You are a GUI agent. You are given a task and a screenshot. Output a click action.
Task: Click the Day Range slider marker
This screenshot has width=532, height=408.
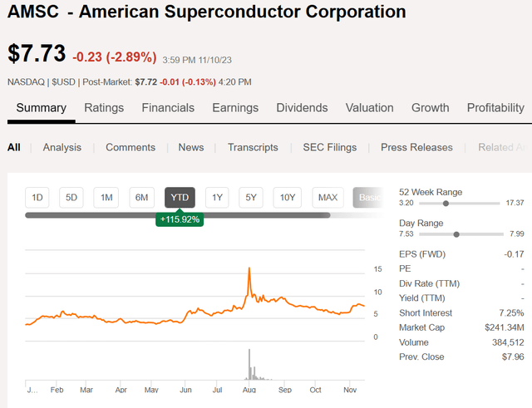[x=456, y=234]
